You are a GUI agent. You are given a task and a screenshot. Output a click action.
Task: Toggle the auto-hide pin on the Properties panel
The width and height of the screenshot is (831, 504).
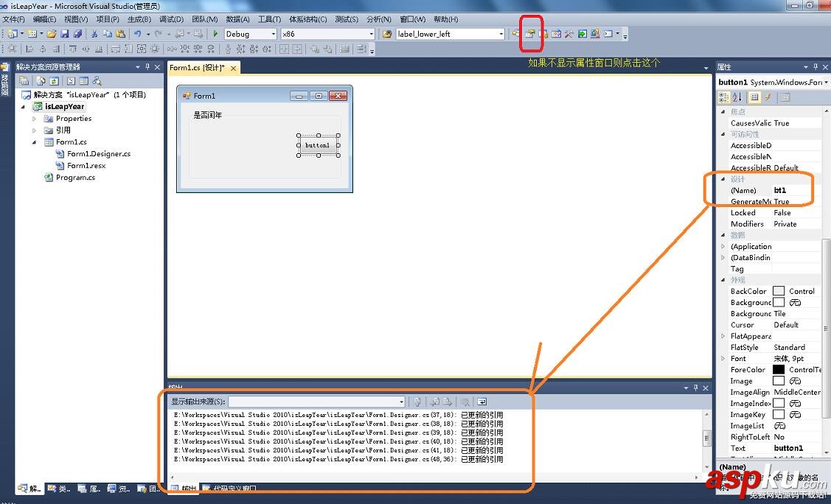point(815,67)
